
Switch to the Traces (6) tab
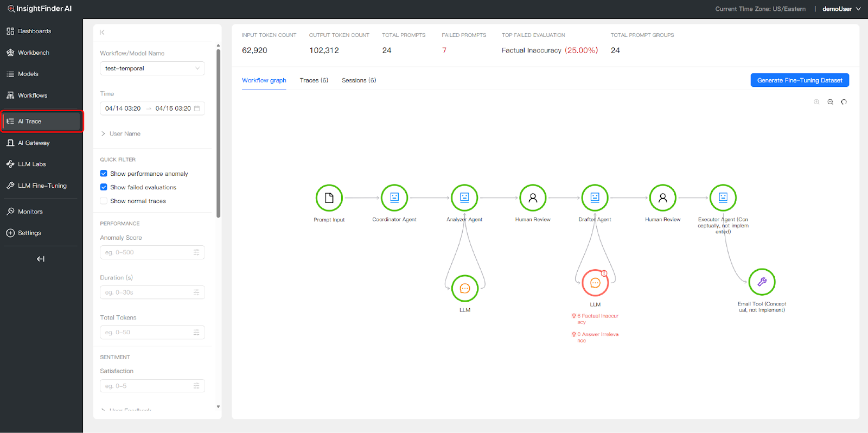pyautogui.click(x=314, y=80)
